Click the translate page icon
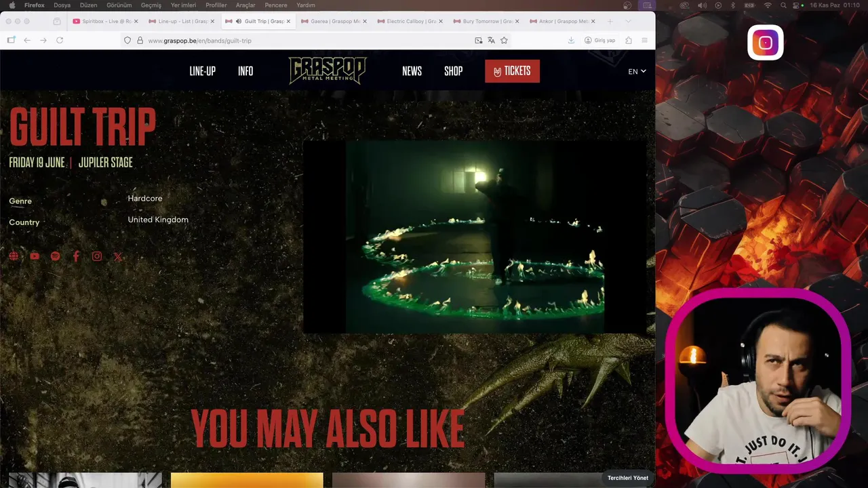868x488 pixels. coord(491,40)
